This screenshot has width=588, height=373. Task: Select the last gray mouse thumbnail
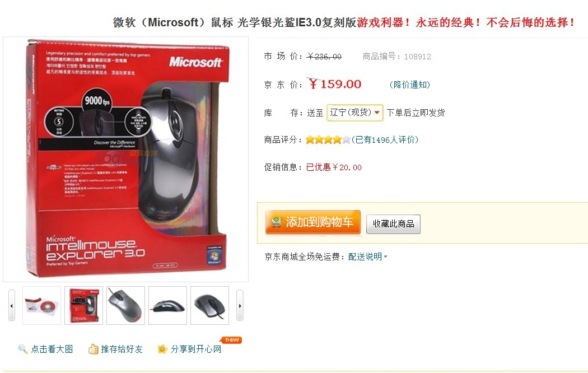[209, 306]
